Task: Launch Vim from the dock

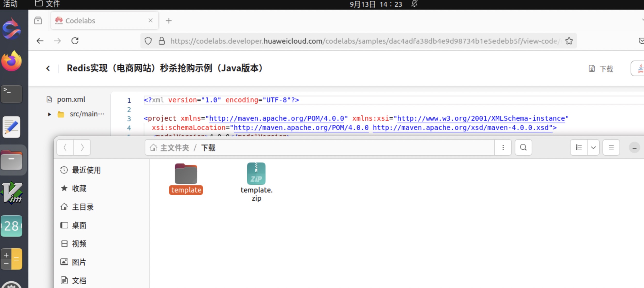Action: click(11, 193)
